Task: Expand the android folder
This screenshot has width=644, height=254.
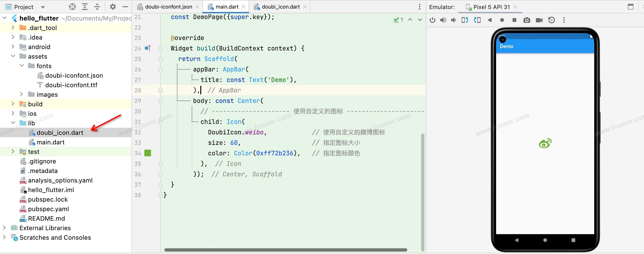Action: tap(13, 47)
